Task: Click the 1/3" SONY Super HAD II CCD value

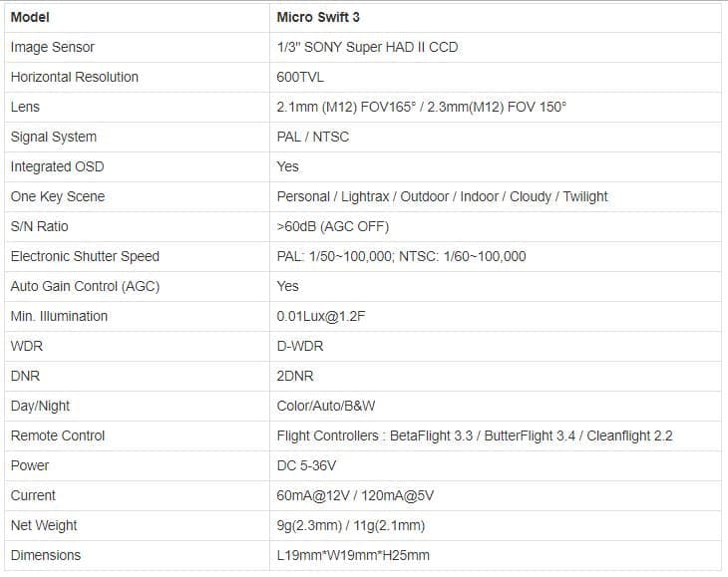Action: (x=367, y=47)
